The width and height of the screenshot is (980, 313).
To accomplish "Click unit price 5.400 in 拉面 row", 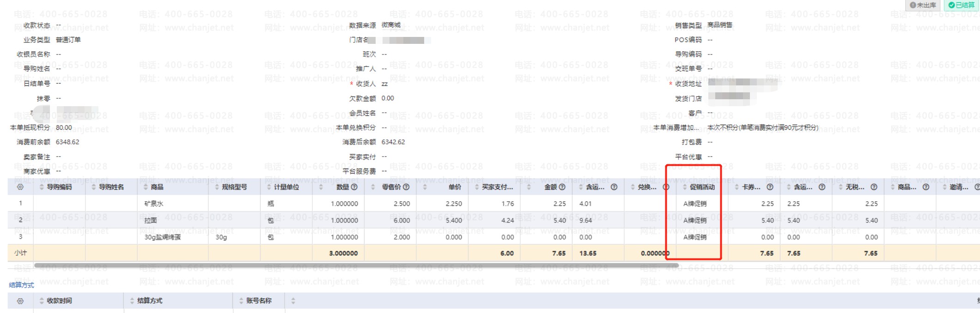I will click(x=454, y=220).
